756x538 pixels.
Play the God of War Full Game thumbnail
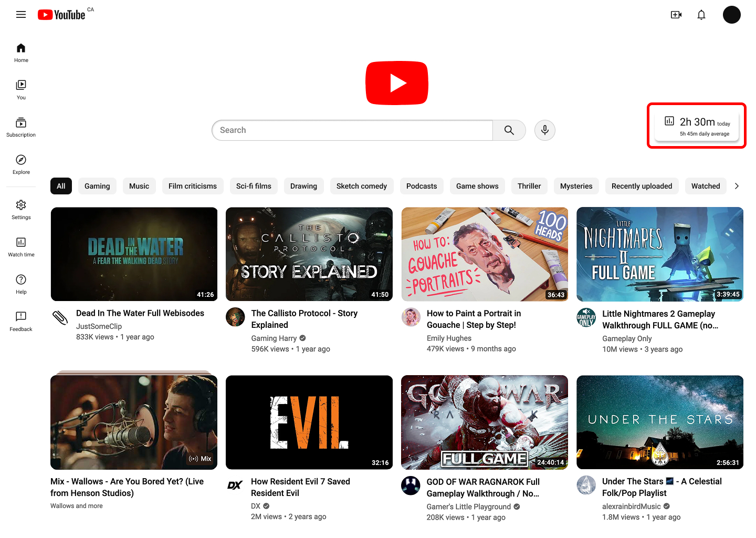tap(485, 422)
